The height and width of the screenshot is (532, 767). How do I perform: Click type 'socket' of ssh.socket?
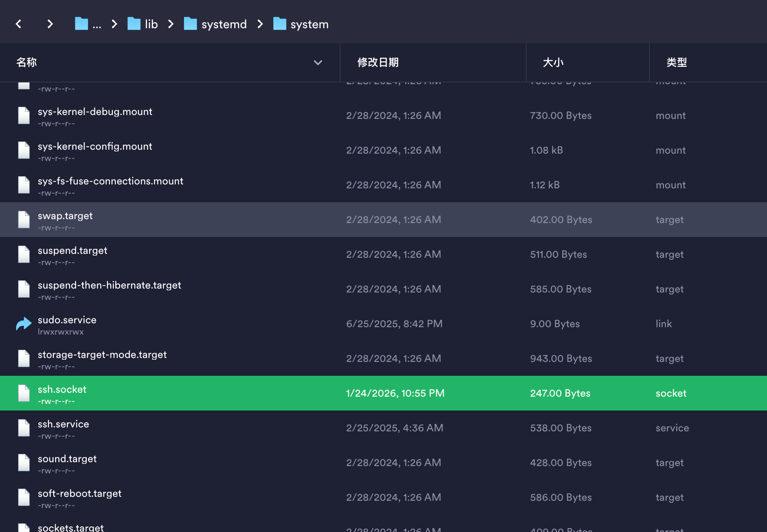click(x=671, y=393)
